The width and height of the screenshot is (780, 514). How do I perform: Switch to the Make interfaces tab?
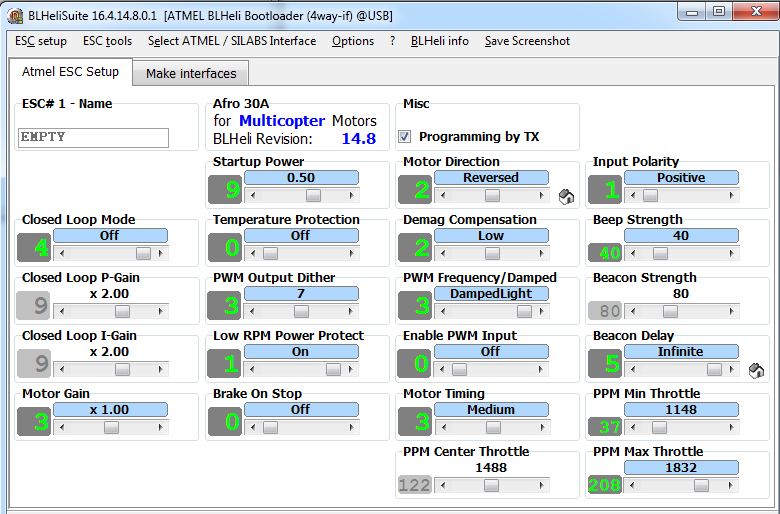(x=191, y=73)
